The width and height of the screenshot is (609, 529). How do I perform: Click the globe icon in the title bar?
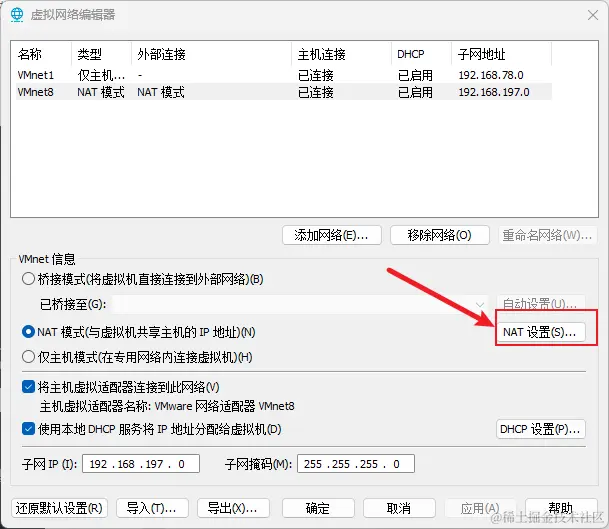(17, 14)
